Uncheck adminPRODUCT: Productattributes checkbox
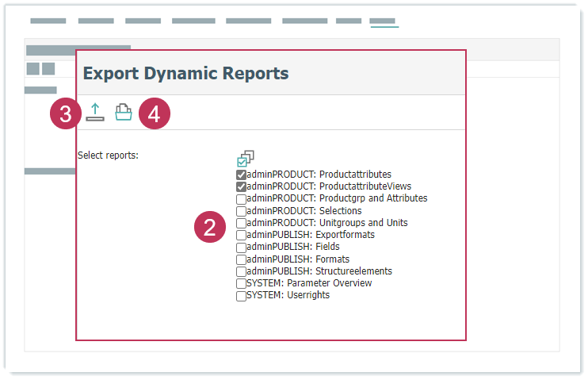The height and width of the screenshot is (380, 588). [x=241, y=175]
